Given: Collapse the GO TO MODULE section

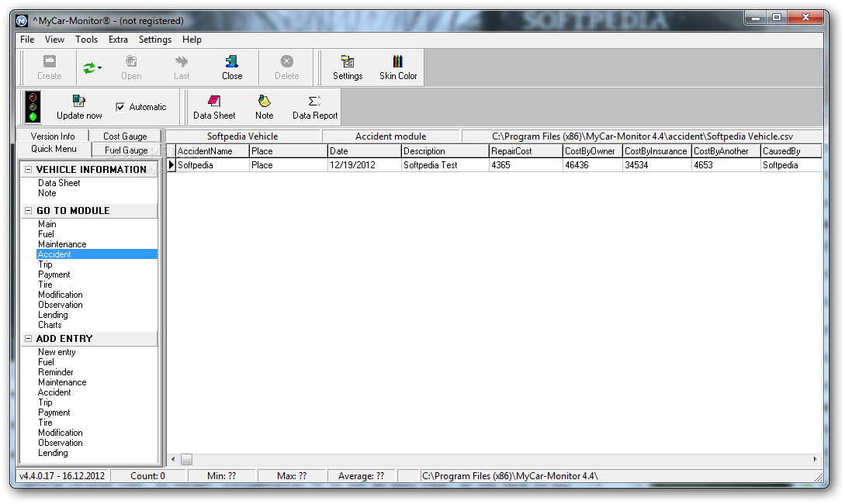Looking at the screenshot, I should (x=29, y=211).
